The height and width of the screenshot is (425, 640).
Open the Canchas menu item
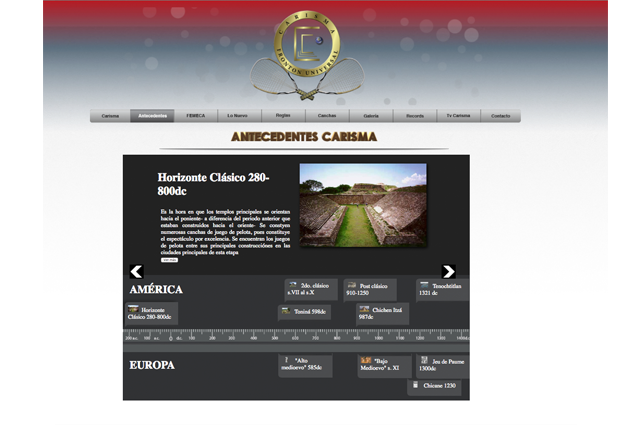coord(327,116)
